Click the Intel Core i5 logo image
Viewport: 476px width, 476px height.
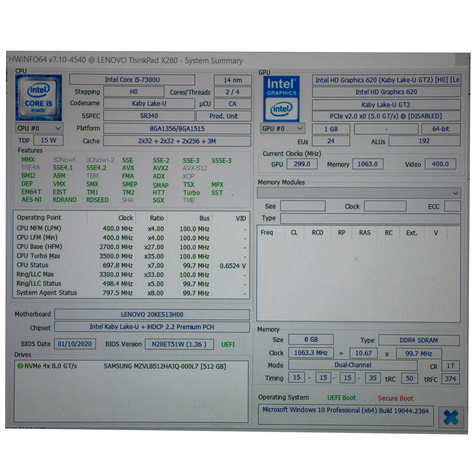pos(38,98)
